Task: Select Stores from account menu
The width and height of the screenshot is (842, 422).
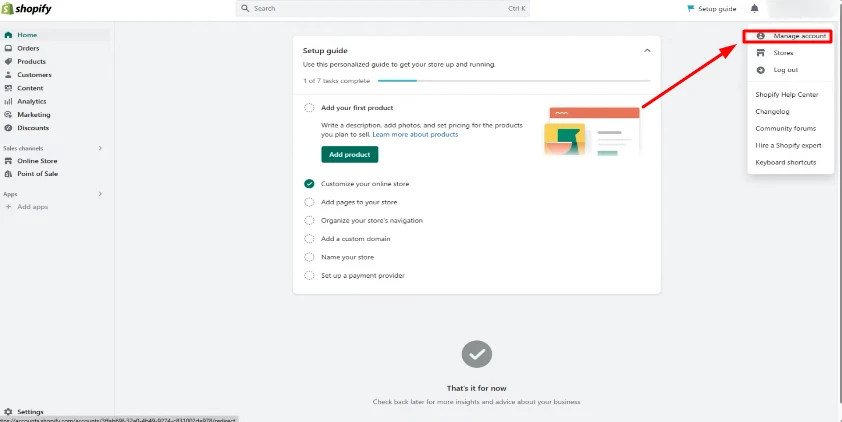Action: tap(783, 53)
